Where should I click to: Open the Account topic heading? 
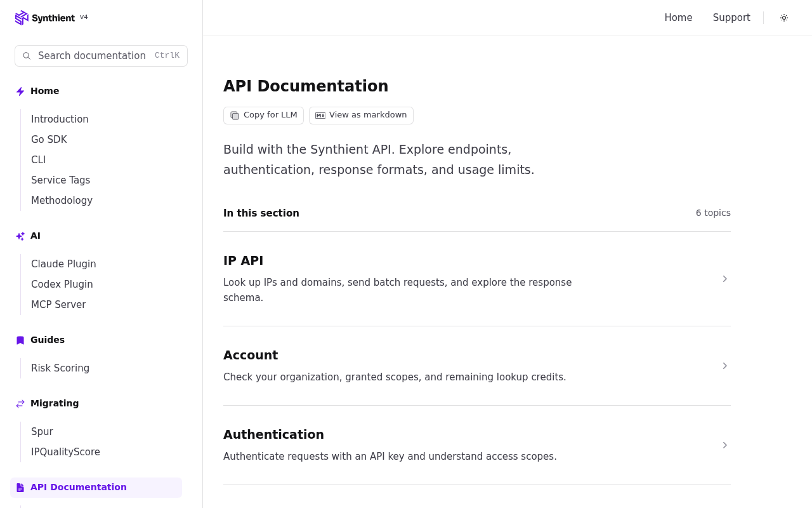251,355
